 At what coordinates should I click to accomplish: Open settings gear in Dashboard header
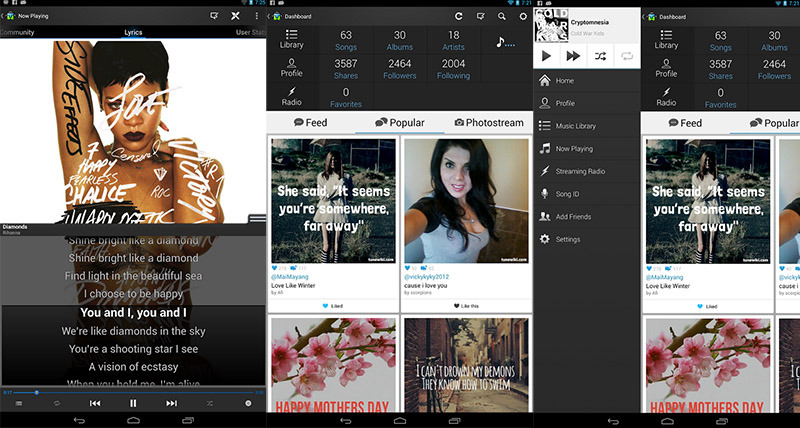[523, 16]
